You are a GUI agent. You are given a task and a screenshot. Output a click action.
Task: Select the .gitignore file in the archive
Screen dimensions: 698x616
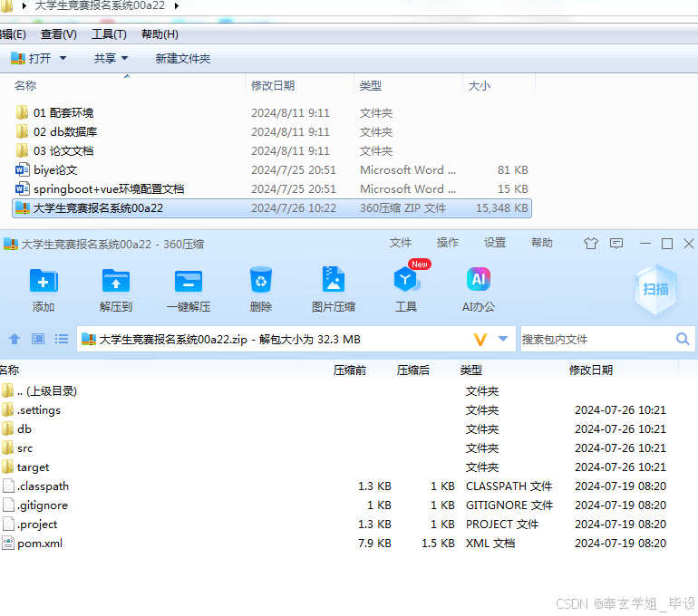pos(35,505)
